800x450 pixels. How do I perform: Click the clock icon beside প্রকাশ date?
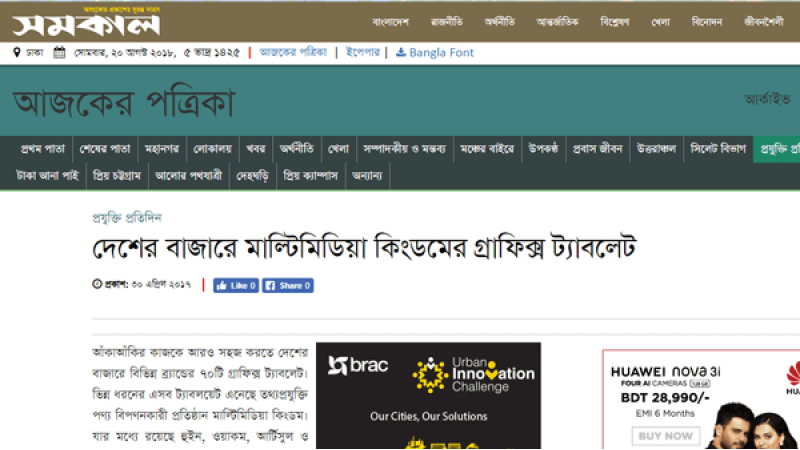coord(97,284)
